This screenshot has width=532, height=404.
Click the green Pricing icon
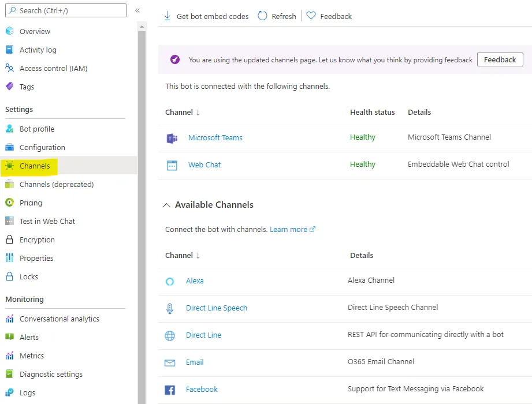pyautogui.click(x=9, y=203)
